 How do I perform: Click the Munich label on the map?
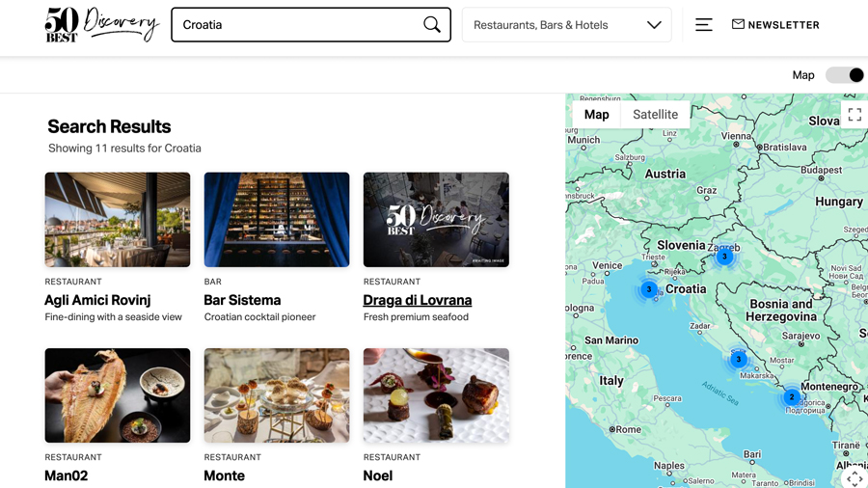[x=583, y=140]
